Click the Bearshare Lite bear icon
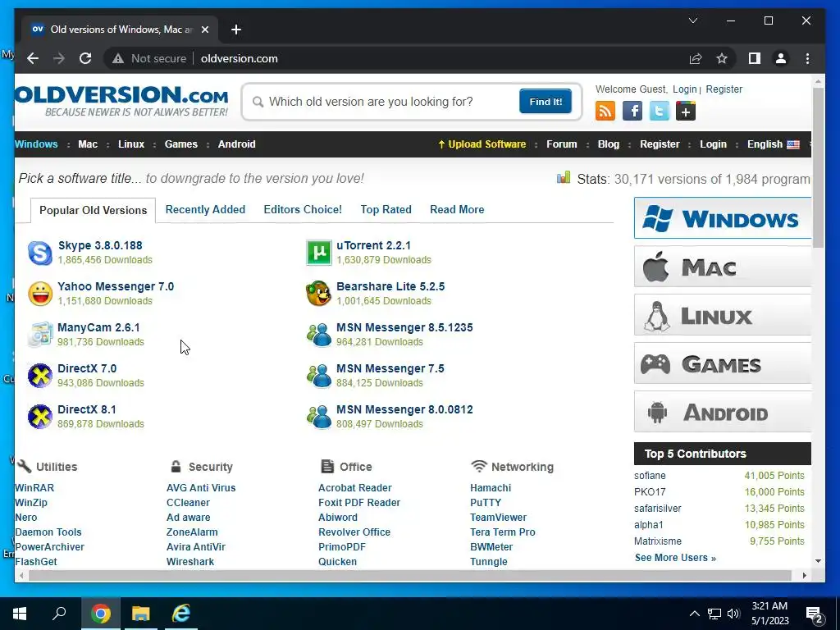This screenshot has height=630, width=840. tap(319, 294)
